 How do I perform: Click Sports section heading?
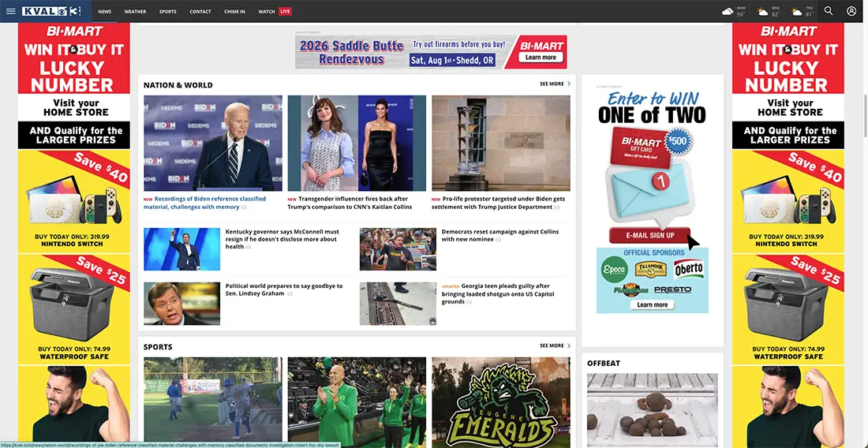click(158, 347)
